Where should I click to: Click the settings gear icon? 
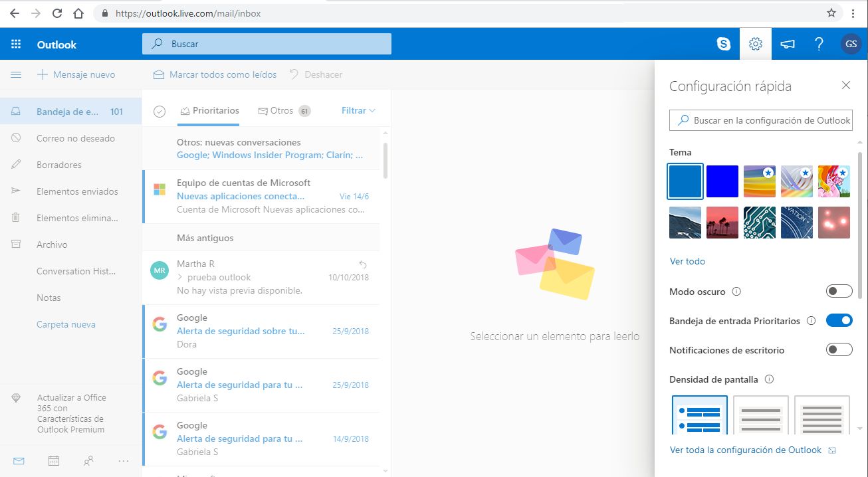pos(755,45)
